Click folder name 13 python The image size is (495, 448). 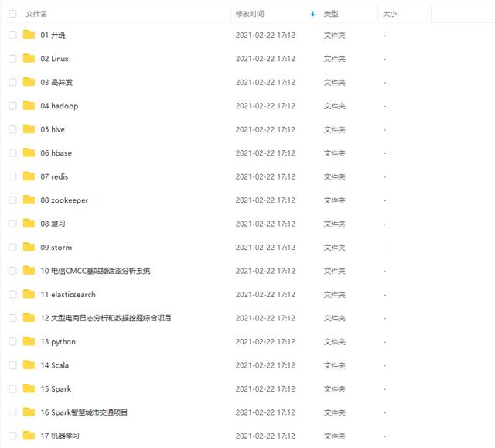click(x=58, y=341)
